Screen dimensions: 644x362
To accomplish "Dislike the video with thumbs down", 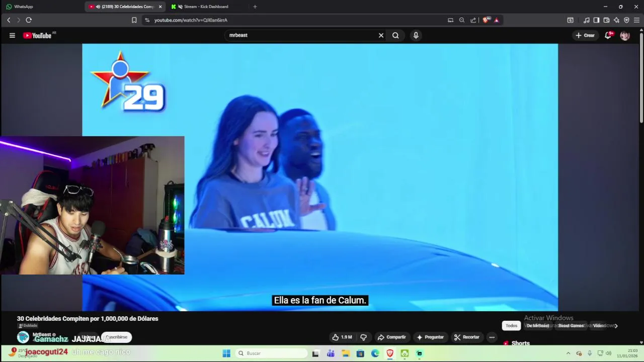I will point(364,337).
